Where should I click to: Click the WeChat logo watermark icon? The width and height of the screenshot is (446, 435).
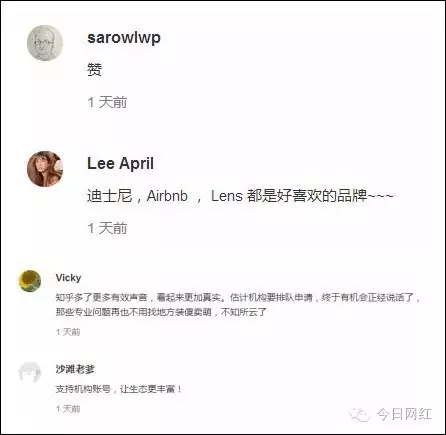coord(359,414)
